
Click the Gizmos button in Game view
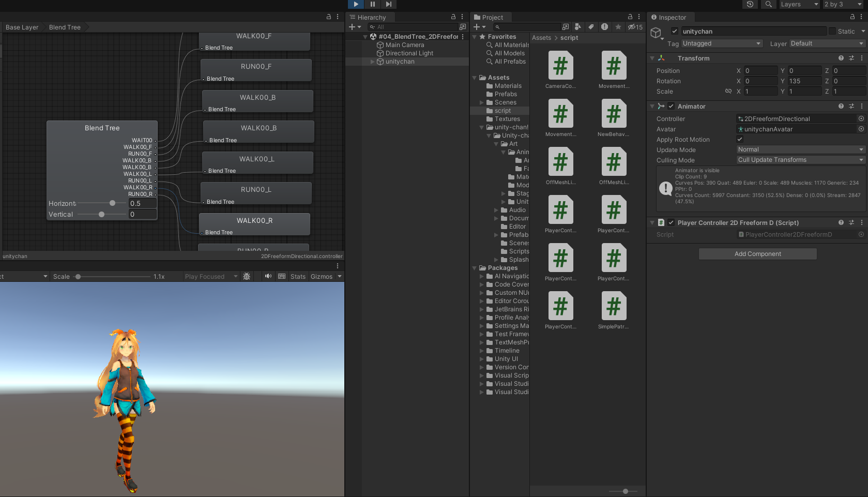pyautogui.click(x=322, y=277)
